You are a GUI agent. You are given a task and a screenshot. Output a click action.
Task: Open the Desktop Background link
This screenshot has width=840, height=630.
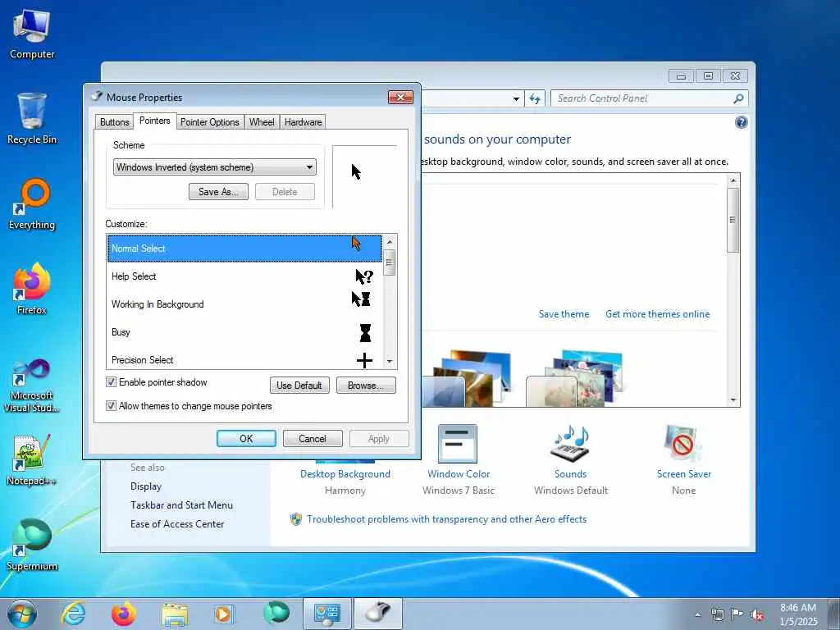coord(345,474)
